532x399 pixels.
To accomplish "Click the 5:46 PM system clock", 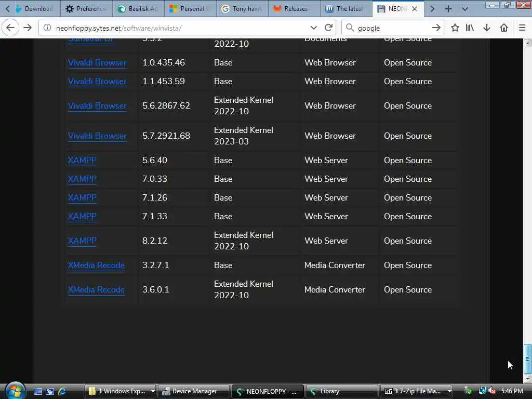I will 512,391.
